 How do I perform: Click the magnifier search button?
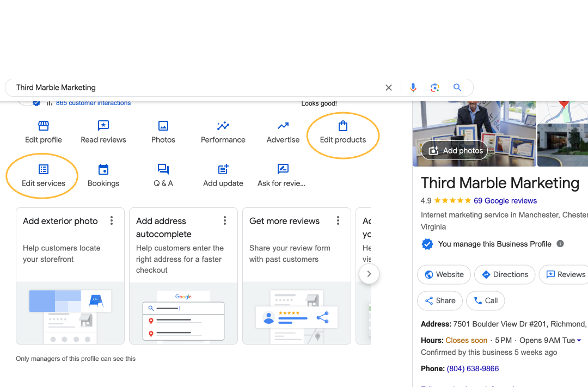click(457, 88)
